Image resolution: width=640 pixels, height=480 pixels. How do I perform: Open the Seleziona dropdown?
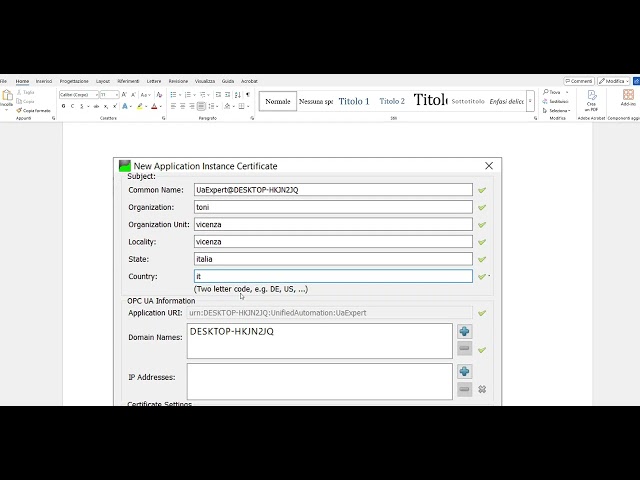pyautogui.click(x=557, y=111)
